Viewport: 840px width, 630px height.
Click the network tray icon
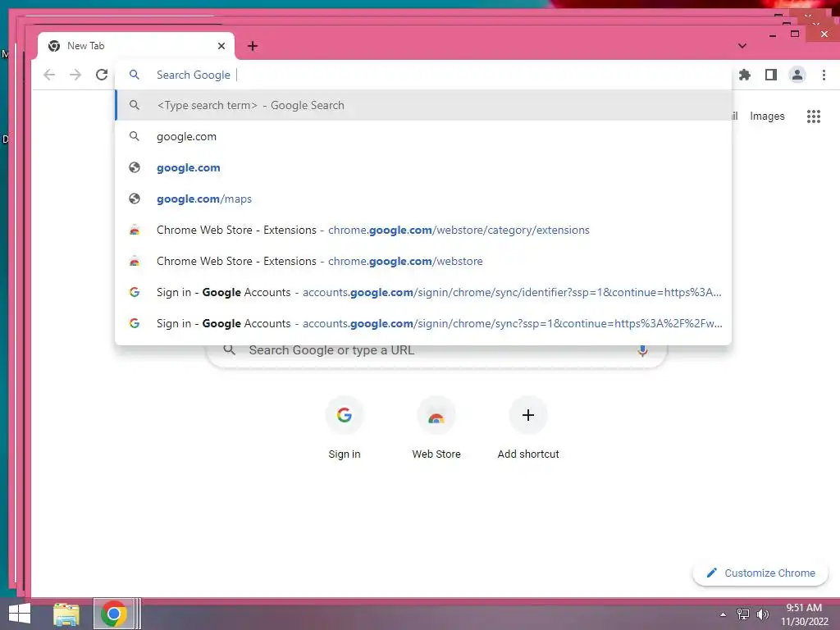pos(743,614)
